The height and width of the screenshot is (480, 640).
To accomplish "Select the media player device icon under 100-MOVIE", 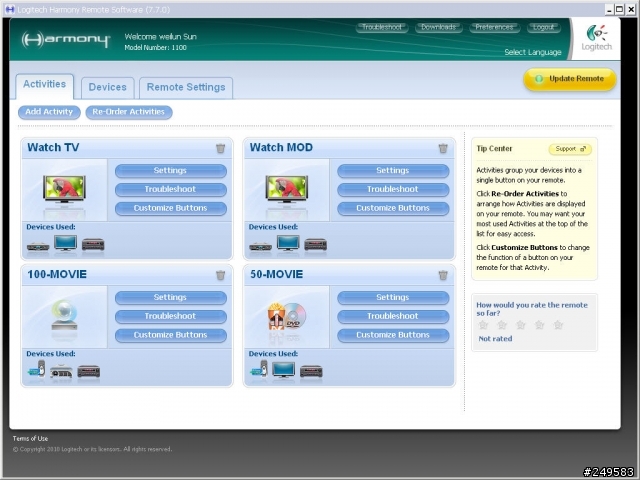I will 36,369.
